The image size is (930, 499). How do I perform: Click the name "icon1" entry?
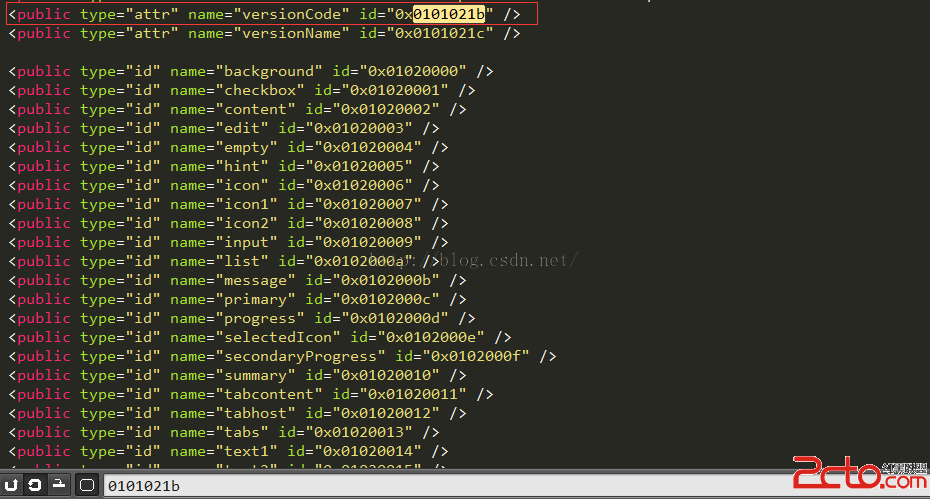[246, 204]
